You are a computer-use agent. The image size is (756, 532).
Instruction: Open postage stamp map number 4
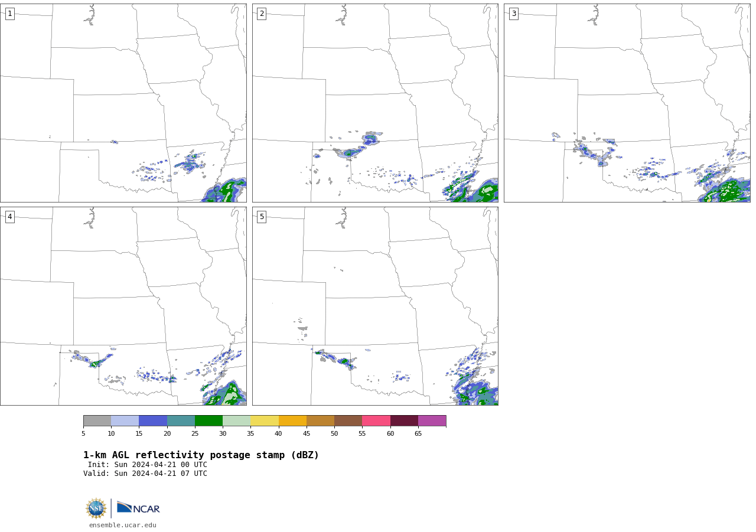pyautogui.click(x=123, y=306)
